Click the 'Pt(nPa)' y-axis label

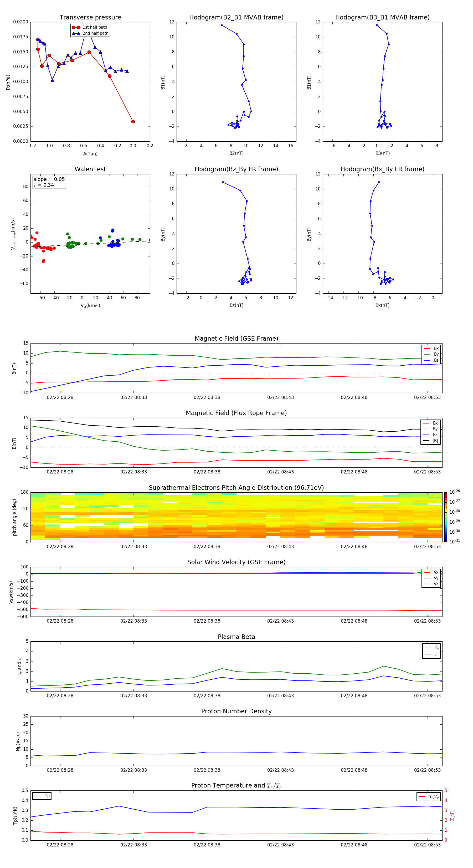tap(8, 82)
